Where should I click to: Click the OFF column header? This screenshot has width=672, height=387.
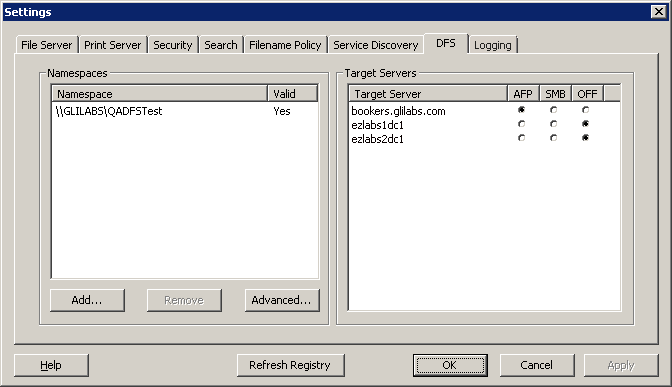tap(587, 93)
